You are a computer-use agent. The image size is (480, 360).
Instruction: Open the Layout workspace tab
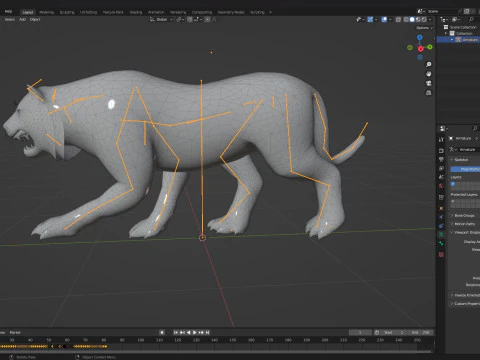(x=28, y=12)
